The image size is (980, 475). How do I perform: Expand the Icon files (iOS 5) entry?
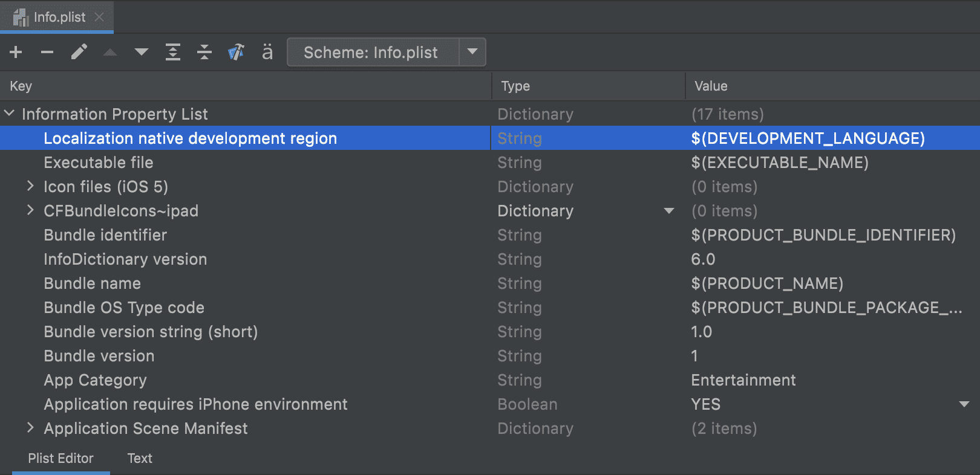point(30,186)
